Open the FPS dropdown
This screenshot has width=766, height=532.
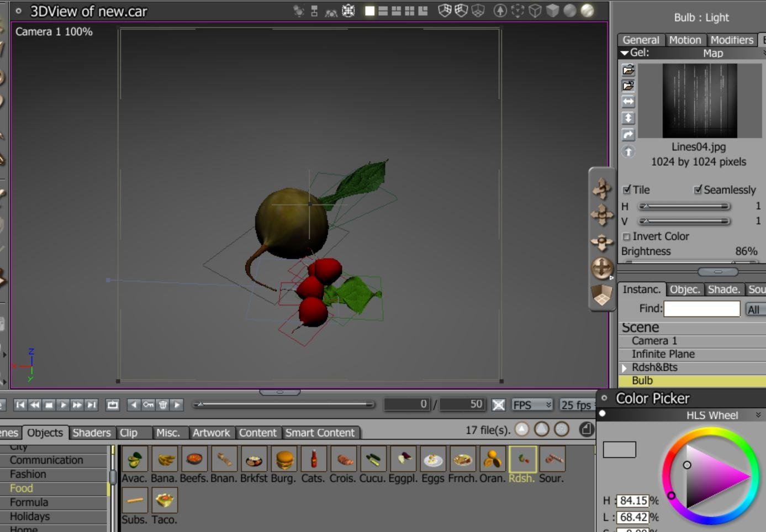(532, 405)
